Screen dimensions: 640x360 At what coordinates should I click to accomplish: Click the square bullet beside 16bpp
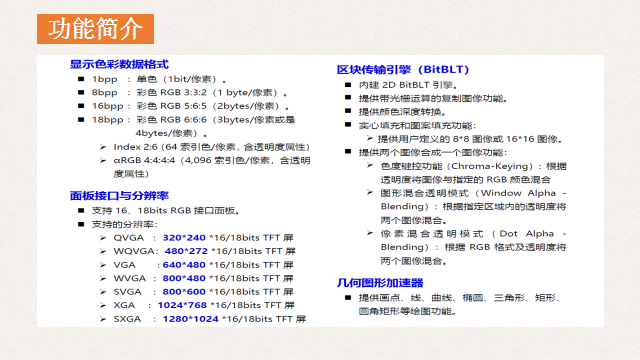81,106
